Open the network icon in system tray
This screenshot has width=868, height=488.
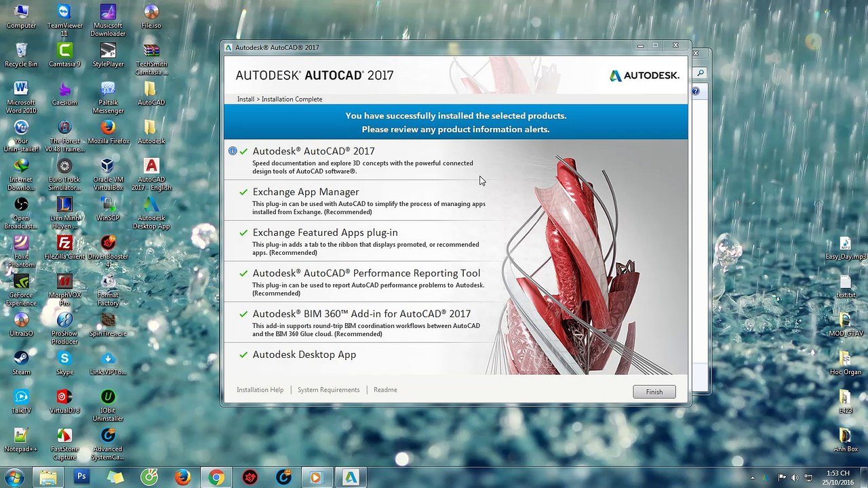[x=808, y=478]
